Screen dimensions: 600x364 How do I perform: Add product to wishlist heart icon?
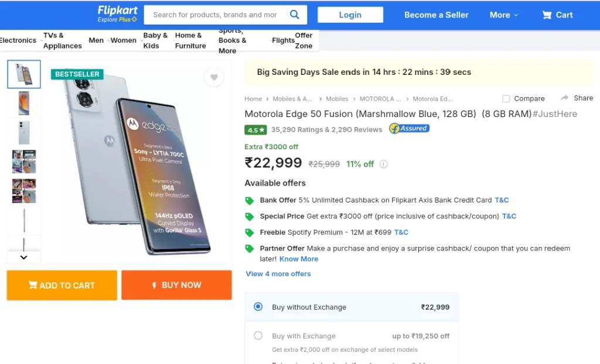214,77
